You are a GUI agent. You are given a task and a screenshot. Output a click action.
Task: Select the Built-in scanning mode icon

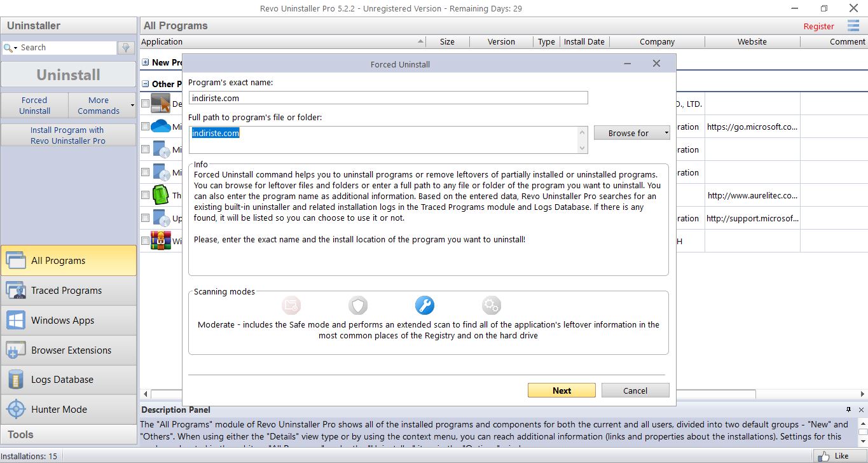pos(291,306)
